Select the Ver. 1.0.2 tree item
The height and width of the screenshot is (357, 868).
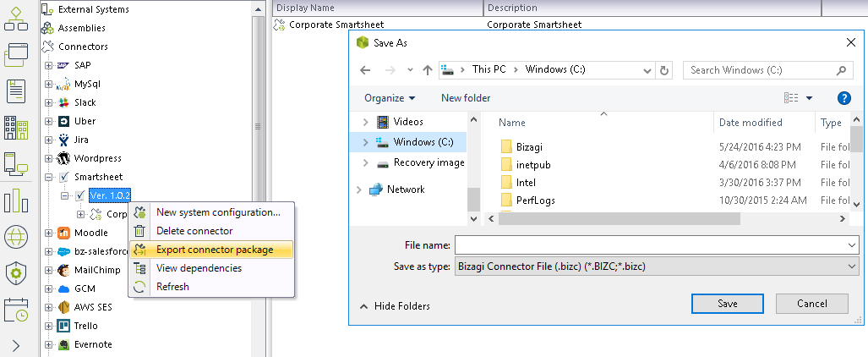[x=110, y=195]
